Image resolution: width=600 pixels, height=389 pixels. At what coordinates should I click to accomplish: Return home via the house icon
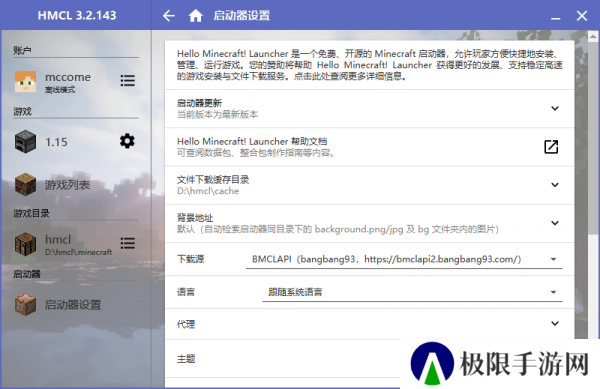tap(196, 16)
